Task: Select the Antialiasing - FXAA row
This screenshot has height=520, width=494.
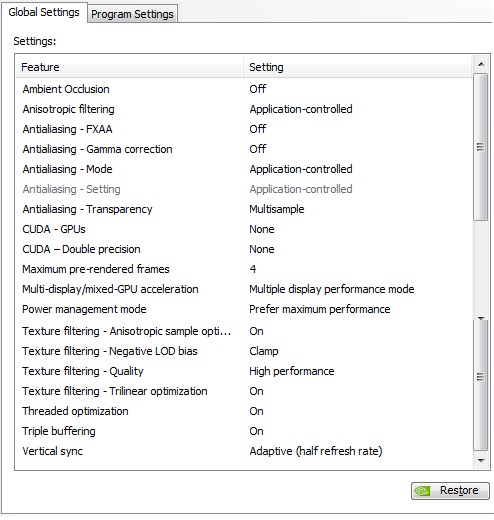Action: (x=244, y=129)
